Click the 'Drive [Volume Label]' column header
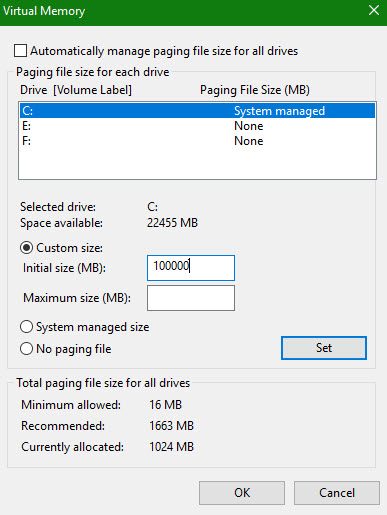387x515 pixels. pos(76,90)
